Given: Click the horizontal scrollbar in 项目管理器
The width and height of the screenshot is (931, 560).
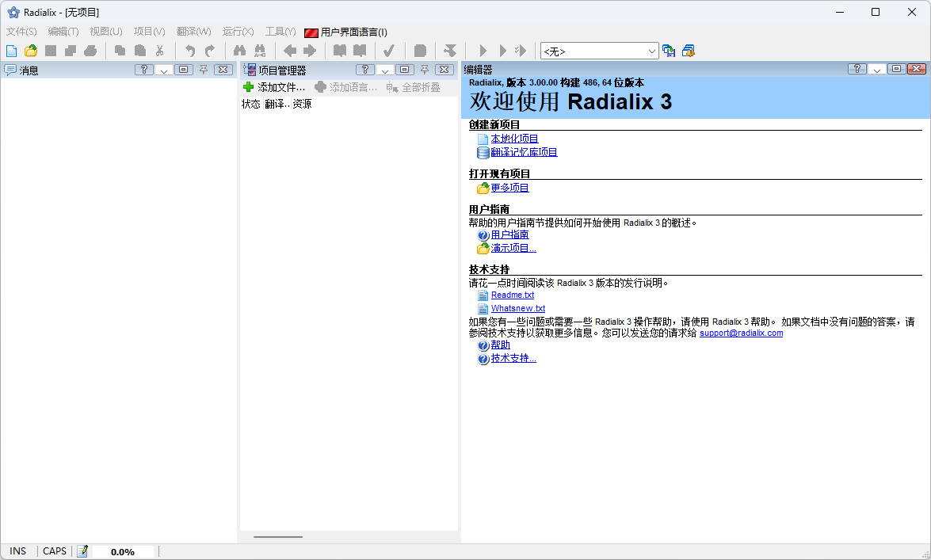Looking at the screenshot, I should [x=278, y=536].
